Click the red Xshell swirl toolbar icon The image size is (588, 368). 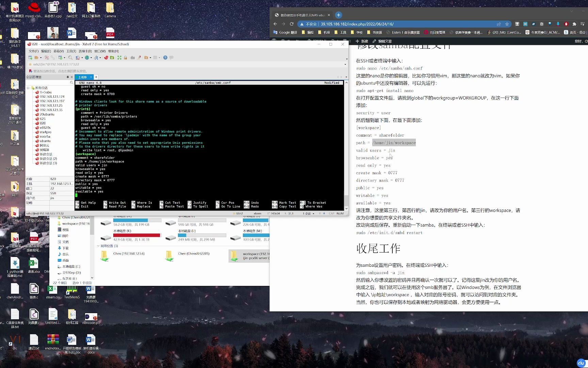[106, 58]
